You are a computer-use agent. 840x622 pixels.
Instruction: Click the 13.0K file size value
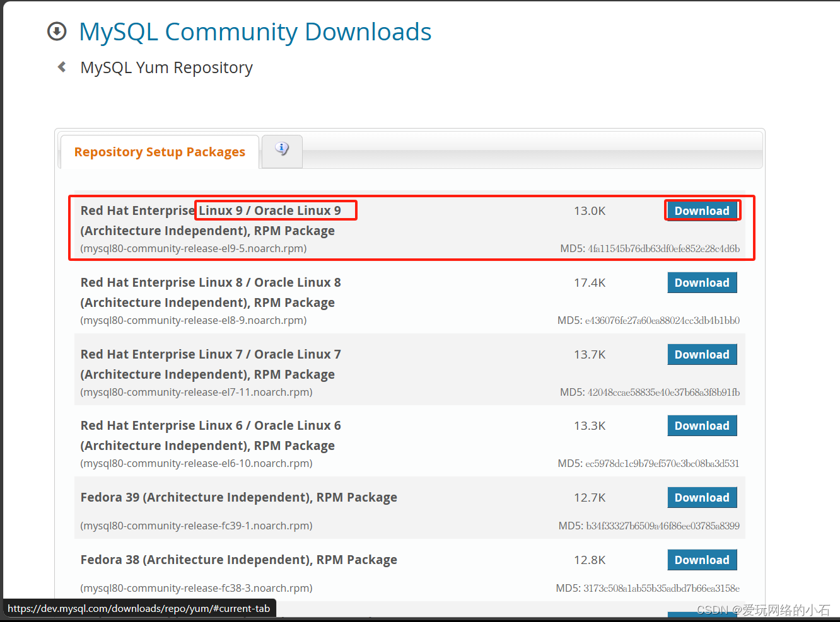[x=590, y=211]
